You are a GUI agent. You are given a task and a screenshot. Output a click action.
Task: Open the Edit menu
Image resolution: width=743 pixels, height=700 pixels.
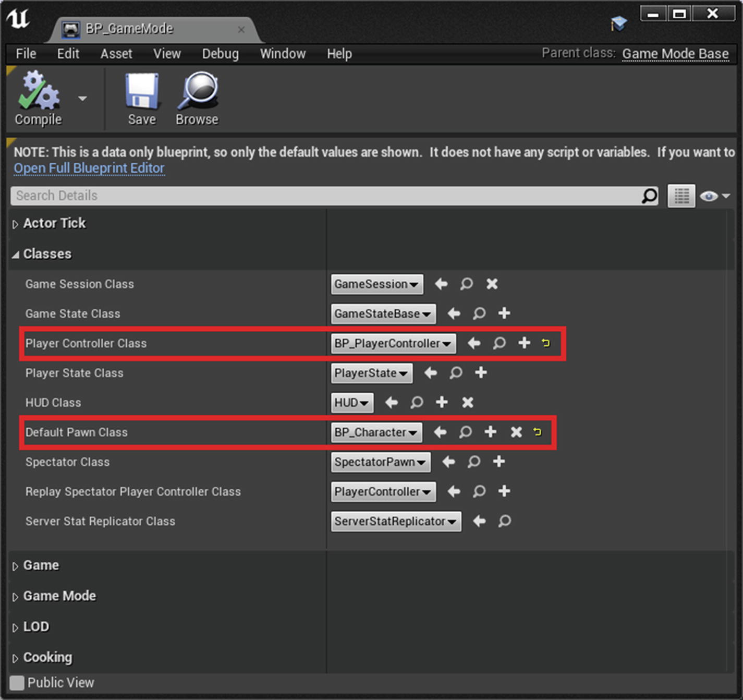click(68, 54)
